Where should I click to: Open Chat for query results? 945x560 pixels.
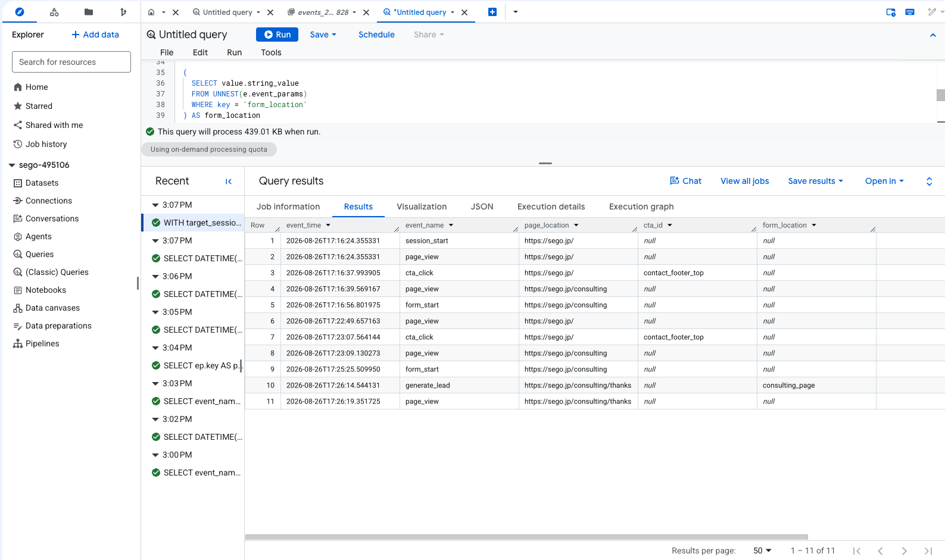click(686, 181)
